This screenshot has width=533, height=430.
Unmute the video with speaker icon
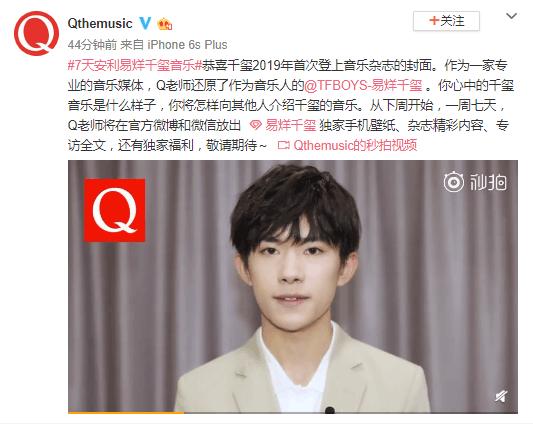click(x=501, y=396)
